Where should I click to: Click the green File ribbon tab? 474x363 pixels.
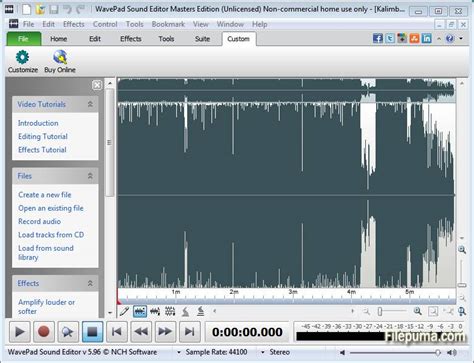click(x=23, y=39)
